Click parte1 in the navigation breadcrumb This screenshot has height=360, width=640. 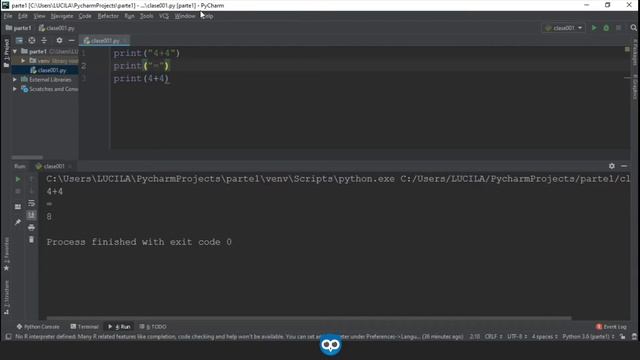tap(18, 28)
